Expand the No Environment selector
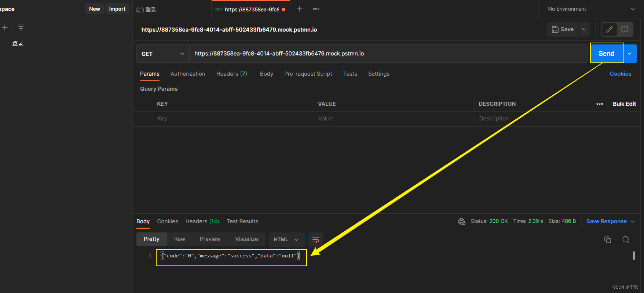Screen dimensions: 644x293 click(x=591, y=9)
